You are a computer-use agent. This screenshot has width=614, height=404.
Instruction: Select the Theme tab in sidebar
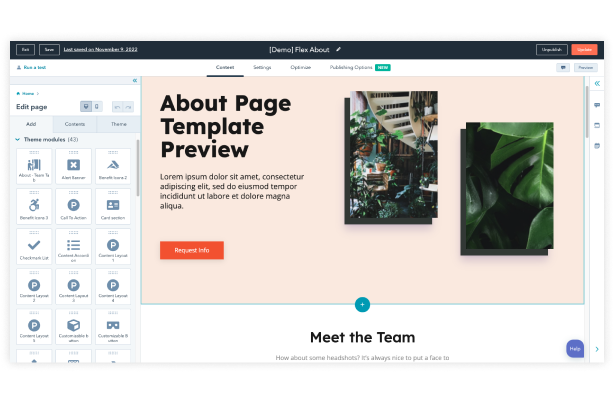point(118,124)
